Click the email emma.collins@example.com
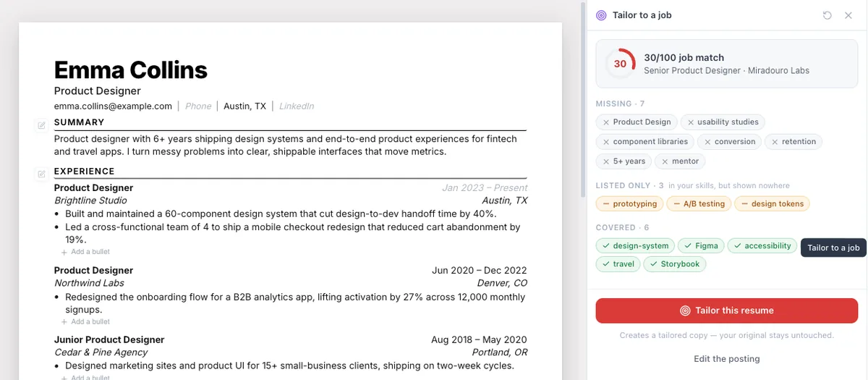 113,106
